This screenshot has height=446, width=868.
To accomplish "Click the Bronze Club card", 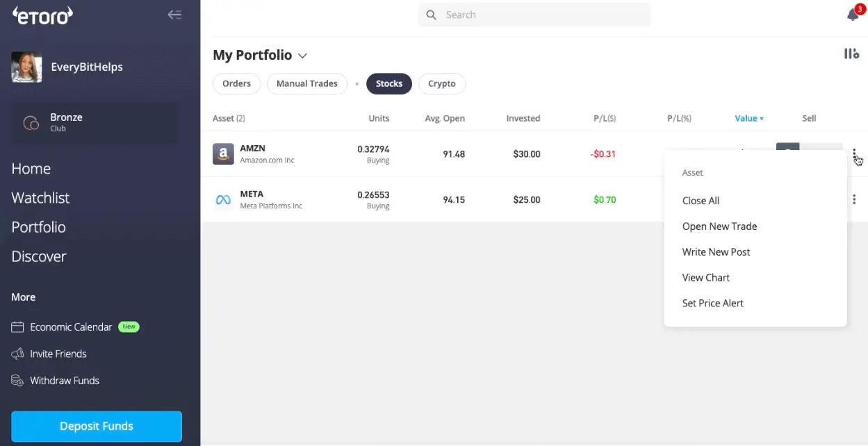I will (x=94, y=123).
